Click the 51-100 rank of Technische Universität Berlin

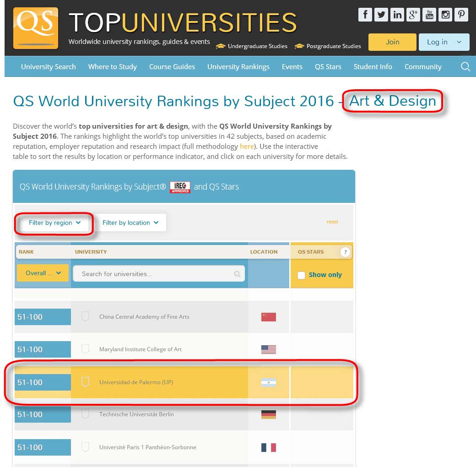pyautogui.click(x=43, y=414)
